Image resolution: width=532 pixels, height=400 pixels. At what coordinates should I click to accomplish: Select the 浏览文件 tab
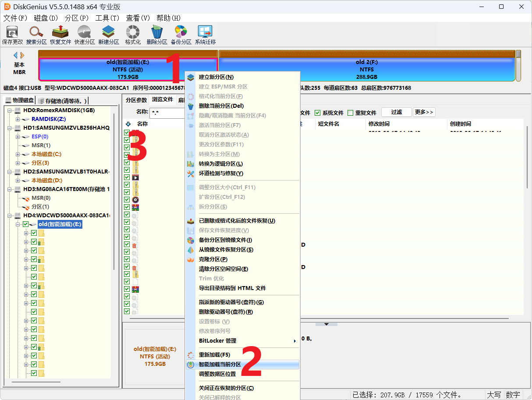162,100
